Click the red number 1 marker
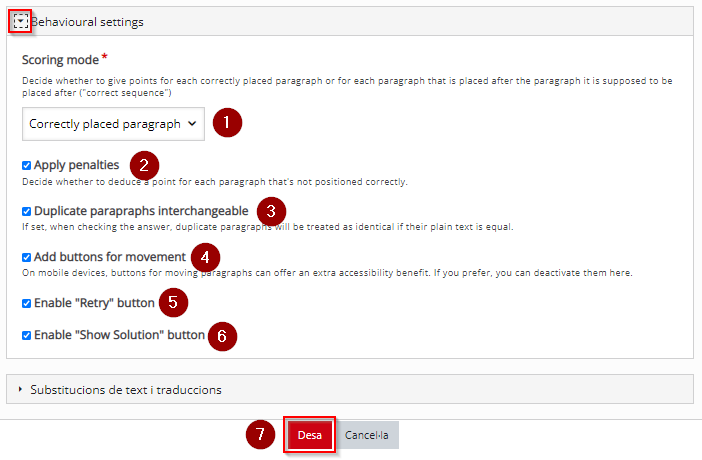The height and width of the screenshot is (460, 702). click(227, 122)
